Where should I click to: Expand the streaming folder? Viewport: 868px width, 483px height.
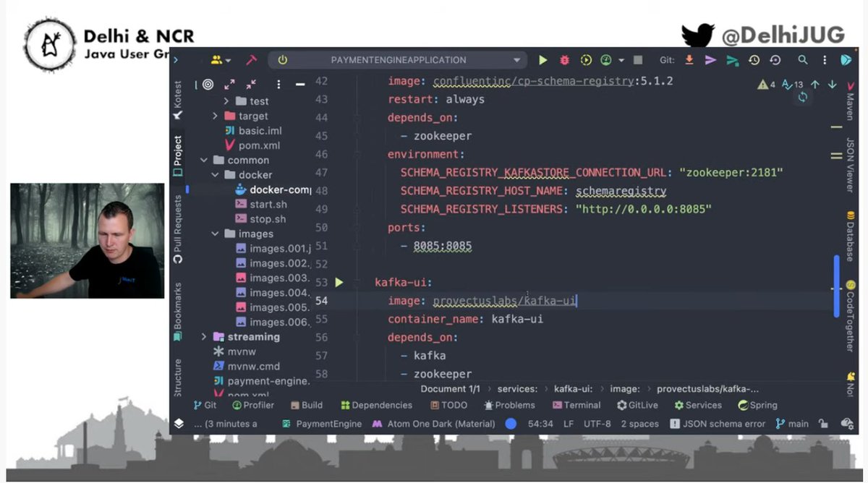[203, 337]
